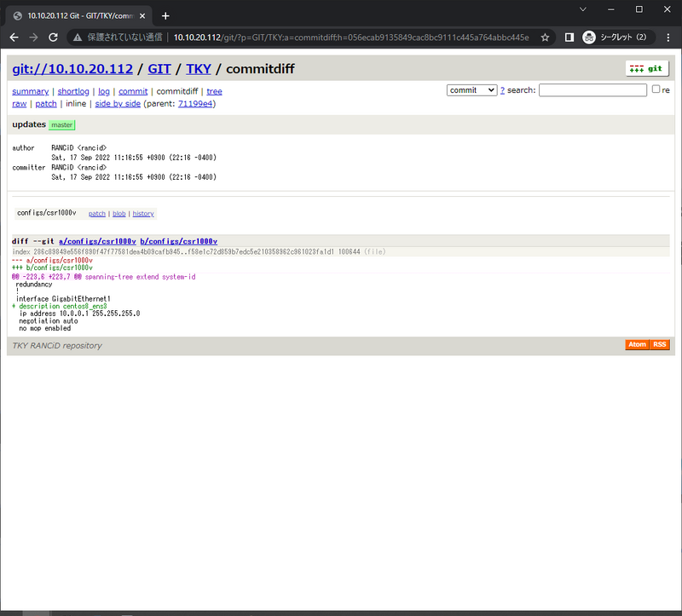Click the git logo icon
Image resolution: width=682 pixels, height=616 pixels.
click(647, 69)
